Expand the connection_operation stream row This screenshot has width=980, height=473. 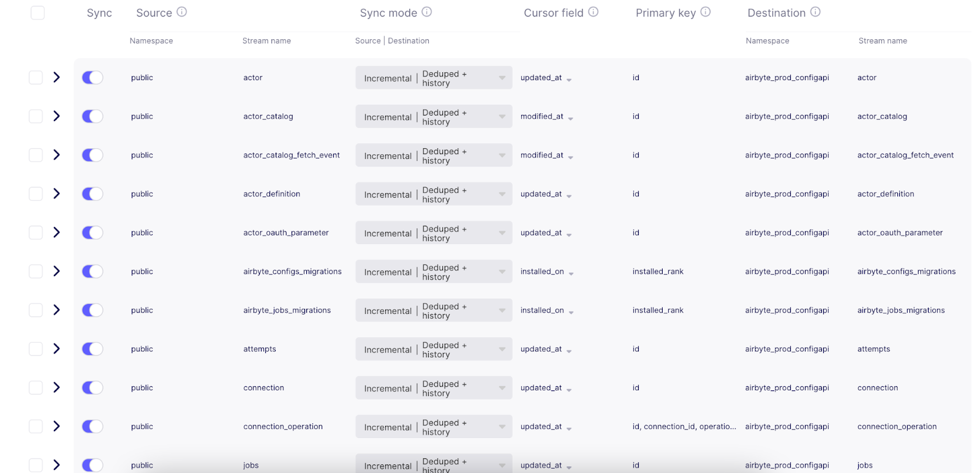[56, 426]
